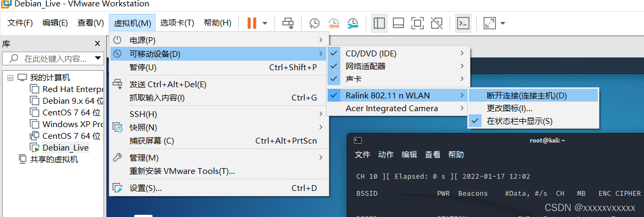Screen dimensions: 644x217
Task: Click the wrench icon beside 管理(M)
Action: 118,157
